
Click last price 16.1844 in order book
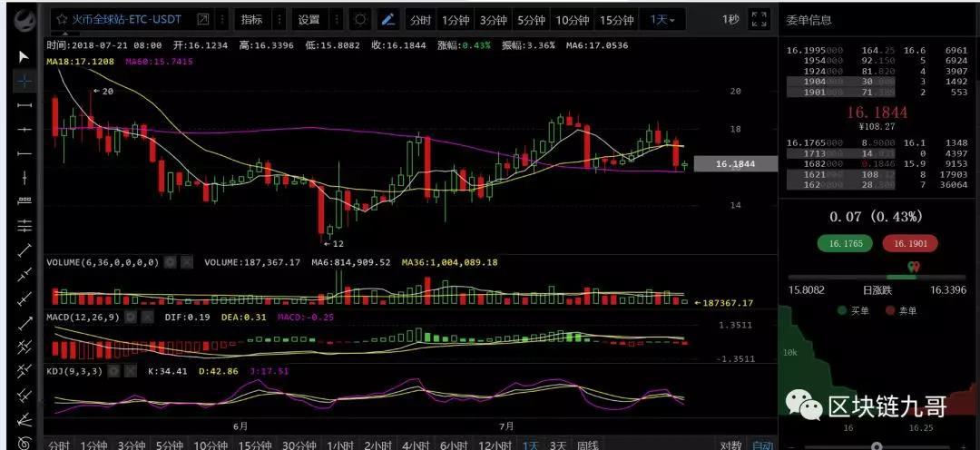(x=877, y=113)
